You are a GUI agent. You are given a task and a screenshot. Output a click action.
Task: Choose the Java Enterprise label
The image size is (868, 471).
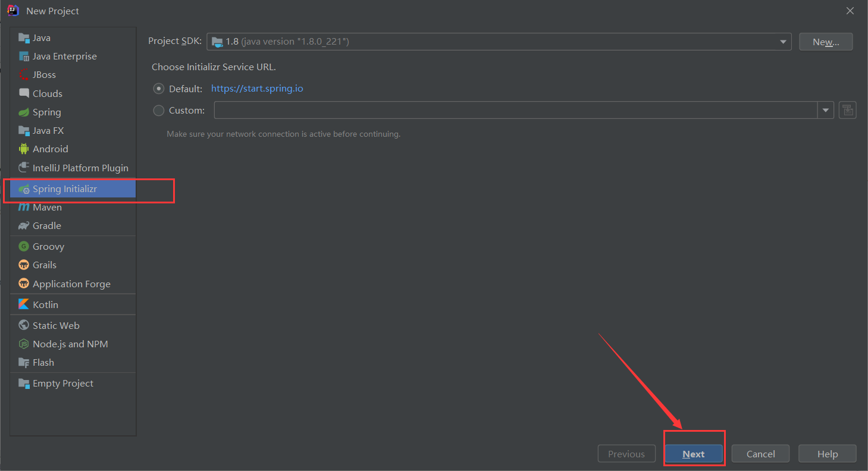[65, 56]
